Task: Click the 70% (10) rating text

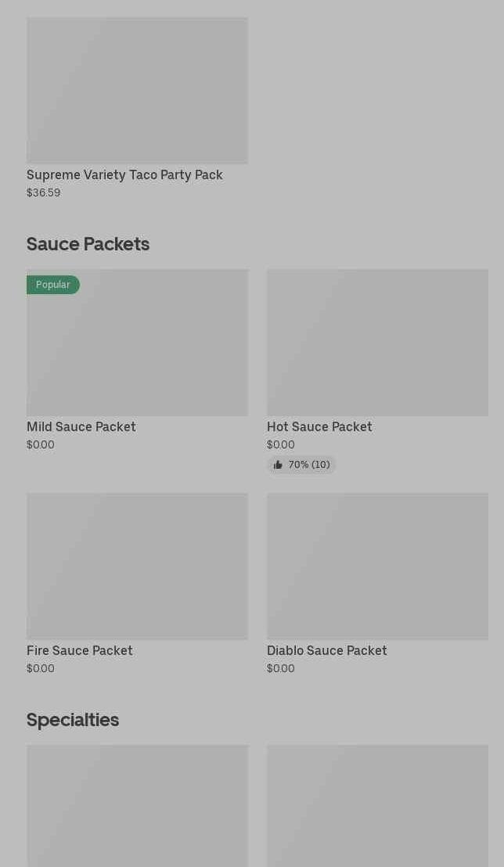Action: coord(309,465)
